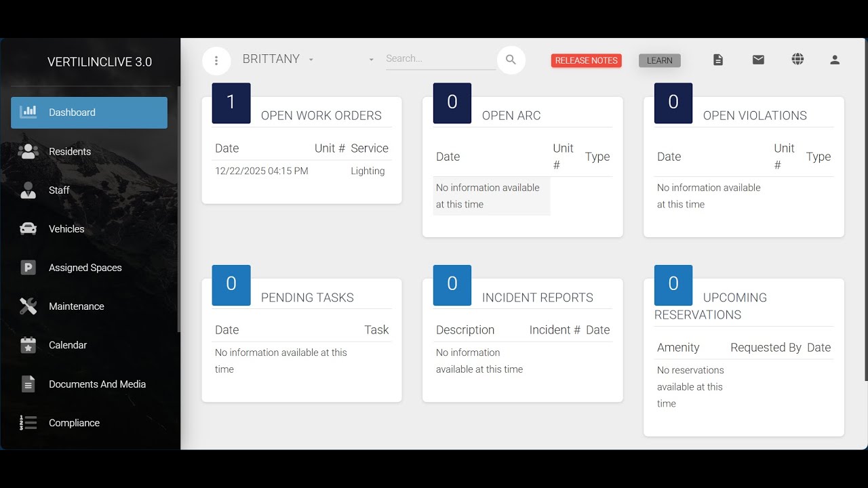Open the OPEN ARC card heading

(x=511, y=115)
